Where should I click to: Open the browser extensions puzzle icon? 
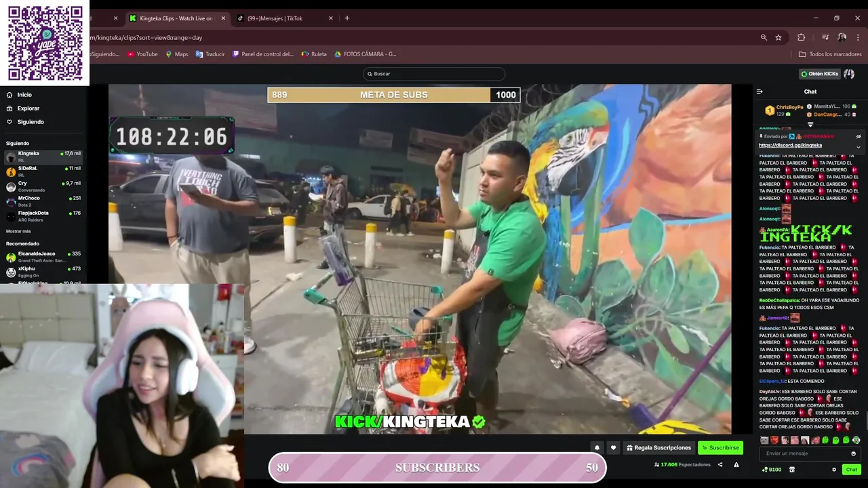(x=801, y=37)
